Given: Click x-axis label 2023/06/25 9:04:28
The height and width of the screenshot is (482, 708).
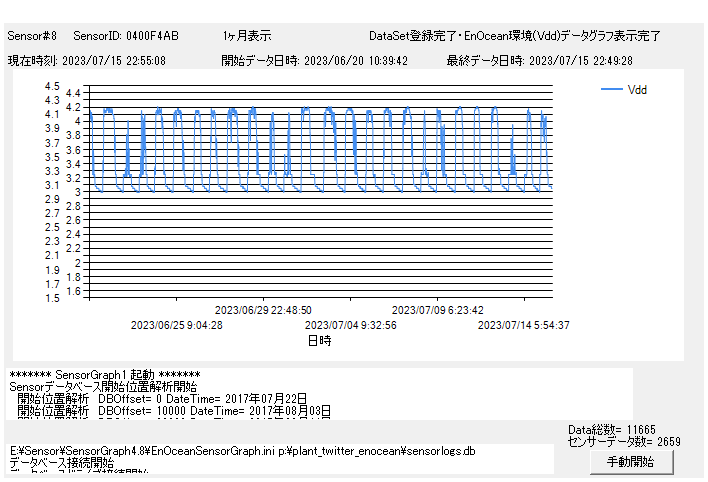Looking at the screenshot, I should 177,325.
